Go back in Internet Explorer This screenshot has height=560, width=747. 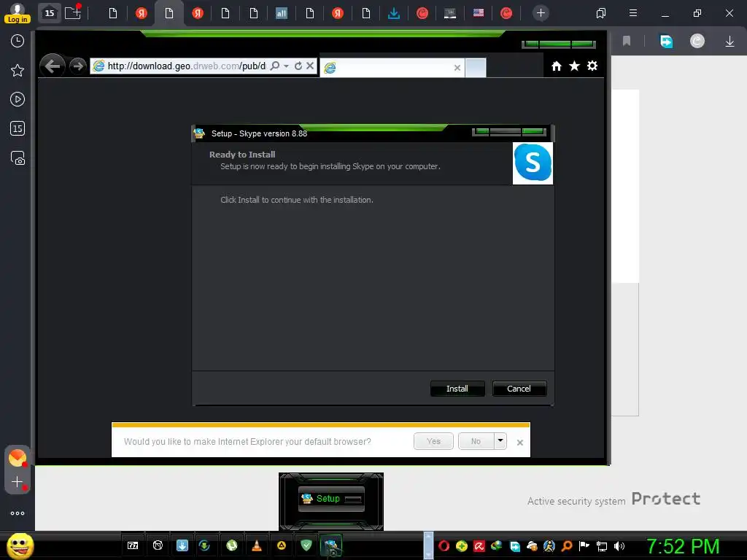[x=53, y=66]
